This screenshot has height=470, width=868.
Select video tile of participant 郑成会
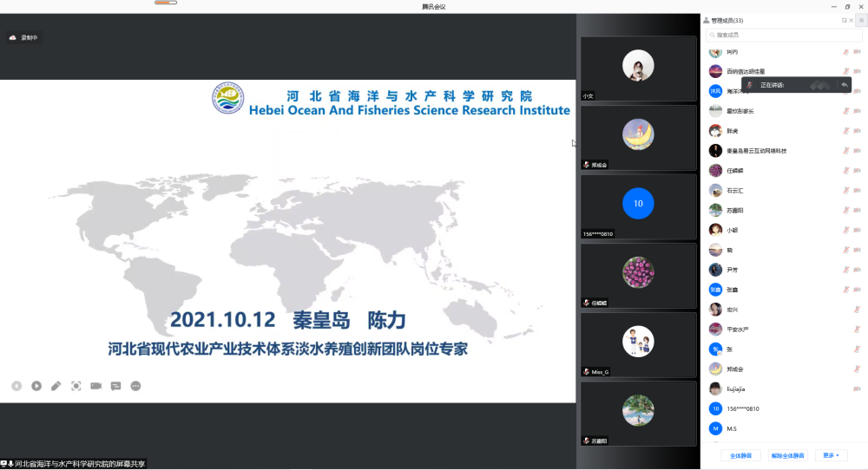[x=638, y=138]
